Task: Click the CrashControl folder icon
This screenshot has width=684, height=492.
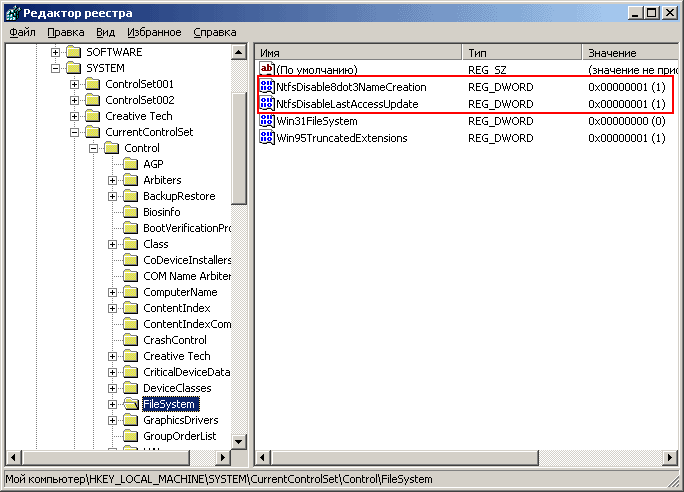Action: [x=130, y=340]
